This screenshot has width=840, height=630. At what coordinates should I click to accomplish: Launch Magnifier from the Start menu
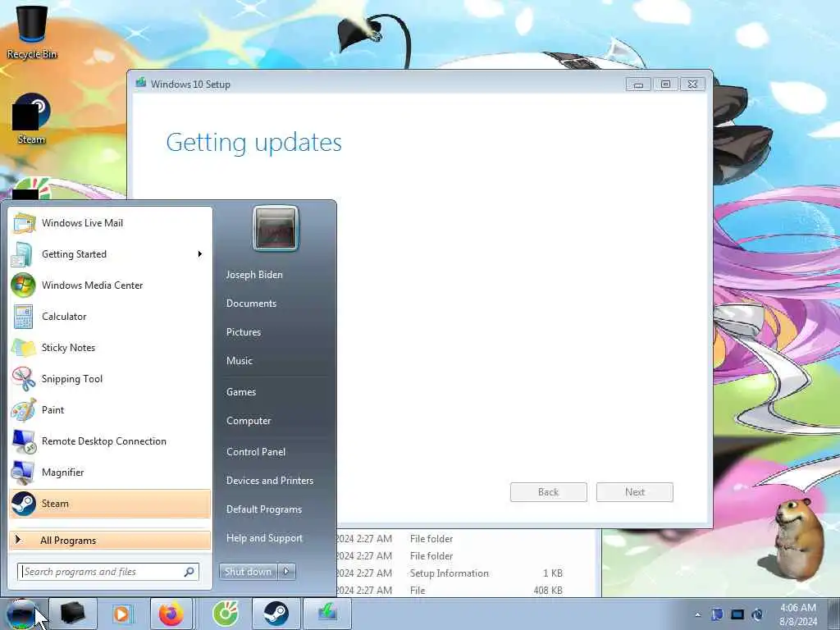pyautogui.click(x=111, y=472)
